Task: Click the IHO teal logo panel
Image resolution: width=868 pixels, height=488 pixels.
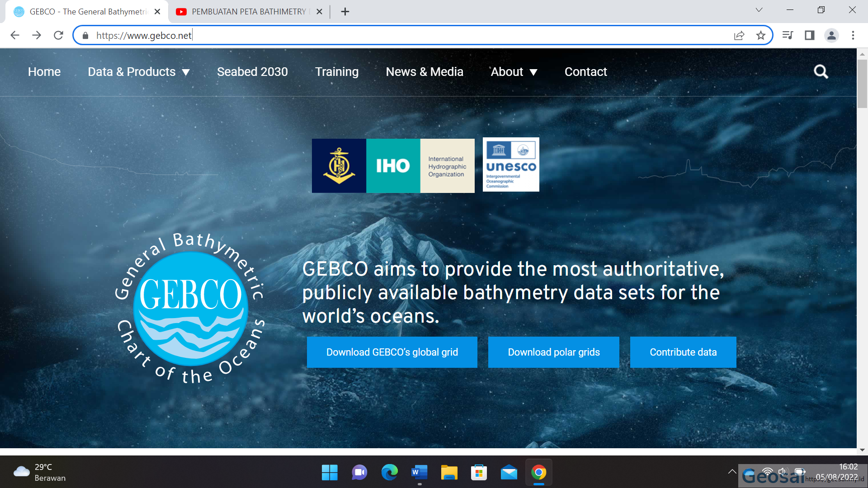Action: point(393,166)
